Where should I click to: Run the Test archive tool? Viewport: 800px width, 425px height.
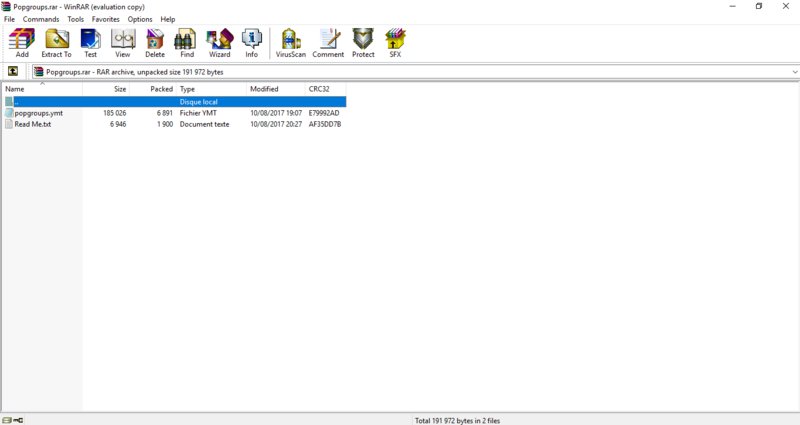coord(90,42)
